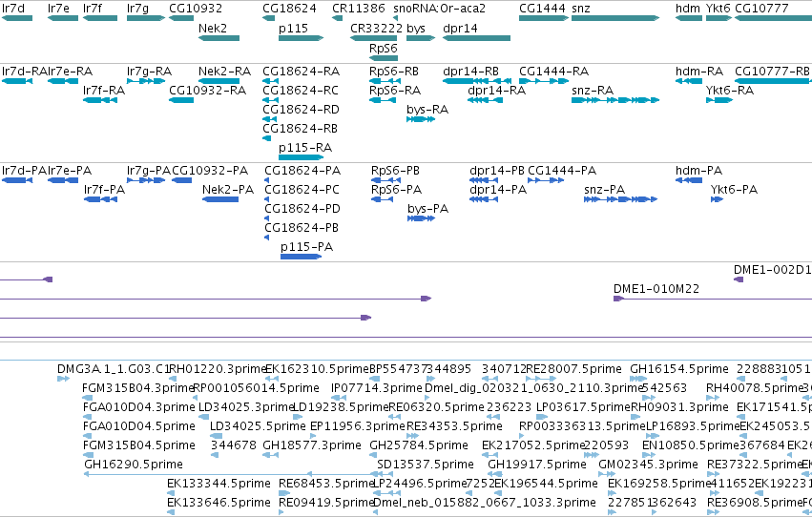Select the CG10932 gene glyph
Screen dimensions: 812x517
(181, 18)
